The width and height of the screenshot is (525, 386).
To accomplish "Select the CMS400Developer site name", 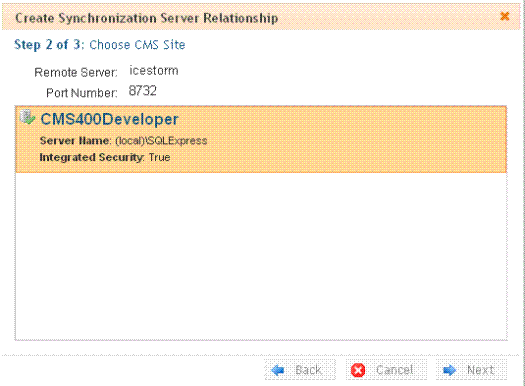I will pyautogui.click(x=109, y=119).
